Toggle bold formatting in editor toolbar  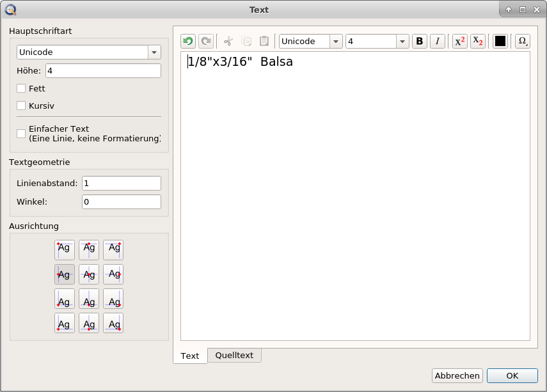click(420, 42)
